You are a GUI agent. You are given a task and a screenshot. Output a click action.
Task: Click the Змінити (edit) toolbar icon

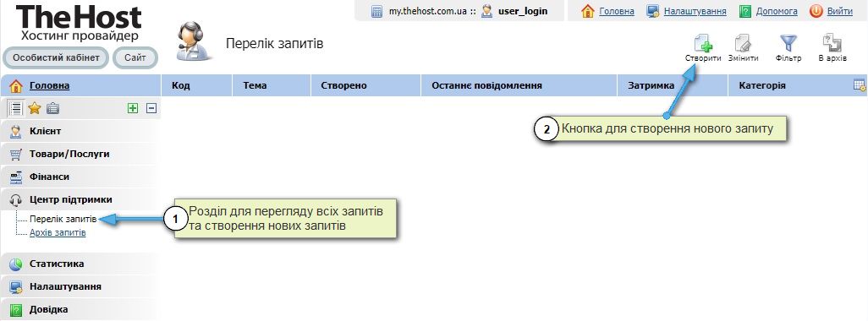tap(743, 44)
